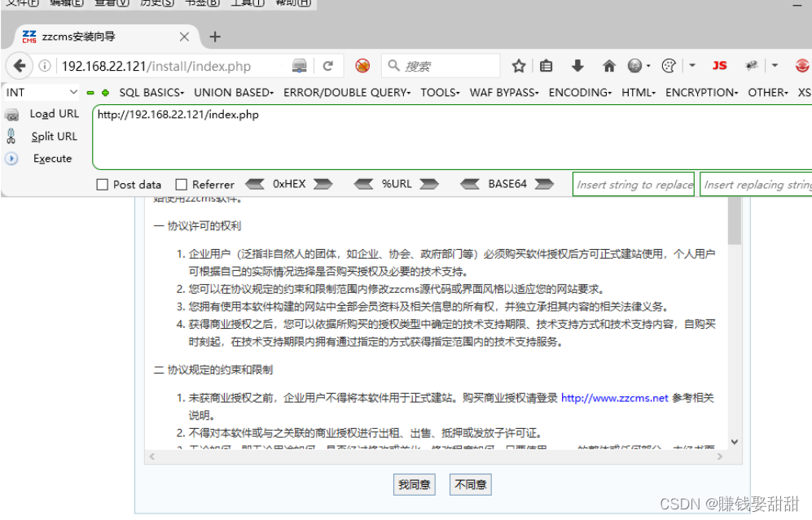This screenshot has width=812, height=520.
Task: Click the heading 一 协议许可的权利
Action: pos(197,226)
